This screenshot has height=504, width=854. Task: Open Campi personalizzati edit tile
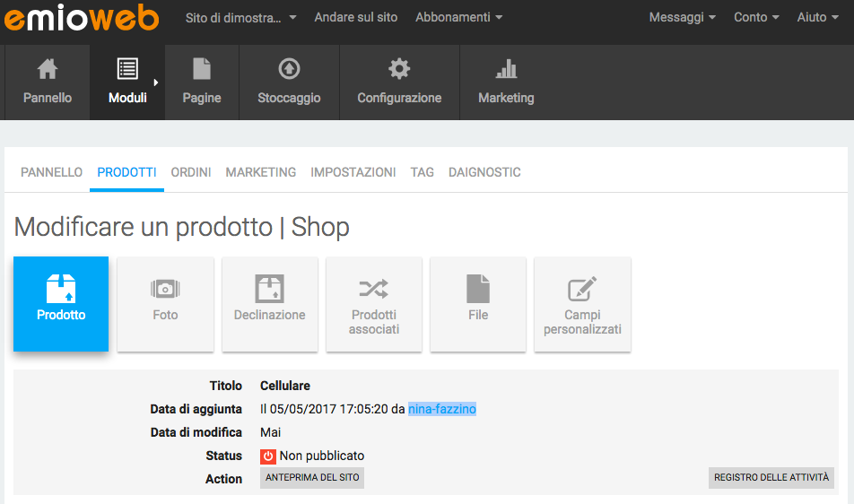click(x=582, y=303)
